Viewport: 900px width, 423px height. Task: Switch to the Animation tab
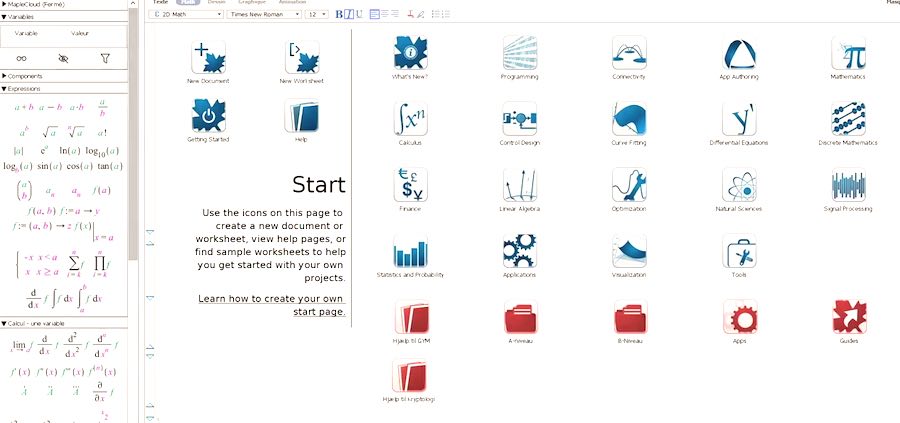(292, 2)
